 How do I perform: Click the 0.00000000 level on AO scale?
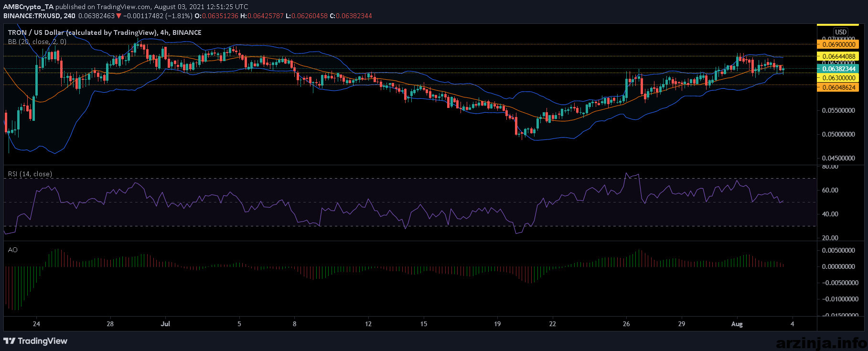(838, 266)
